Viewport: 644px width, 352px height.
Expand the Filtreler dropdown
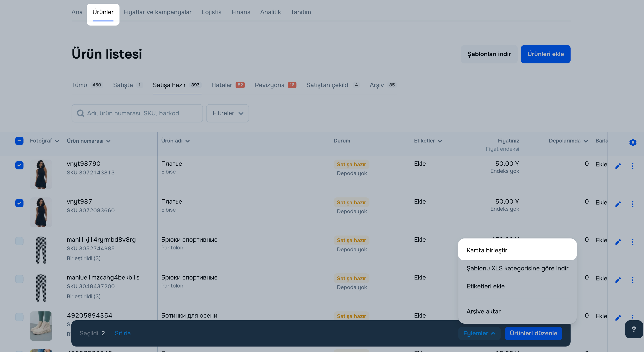click(227, 113)
